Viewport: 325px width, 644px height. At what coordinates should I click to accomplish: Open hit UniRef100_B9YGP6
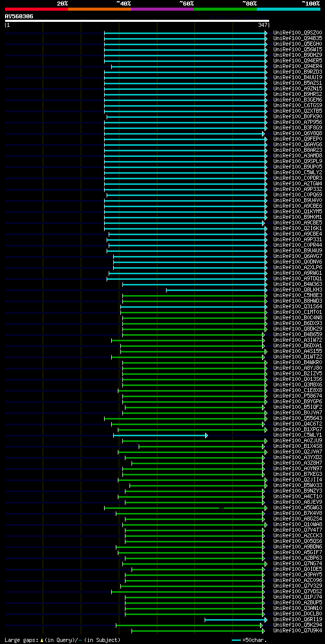(x=298, y=401)
